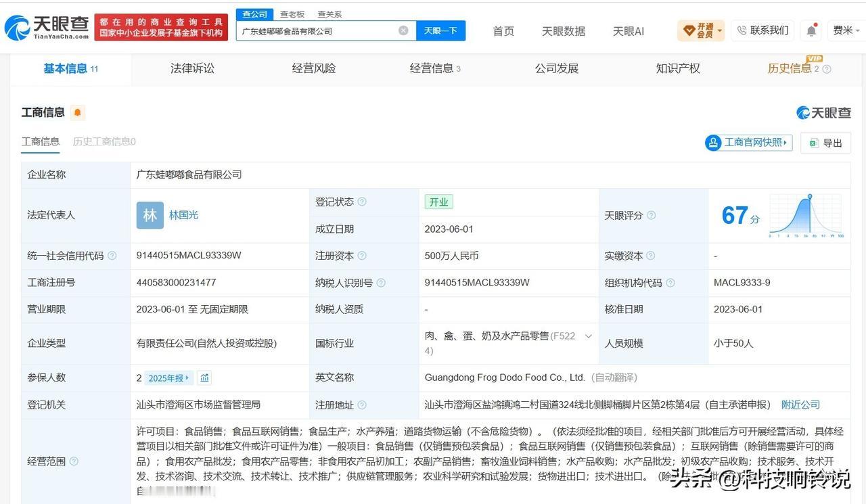
Task: Open the insured-count trend chart icon
Action: [205, 377]
